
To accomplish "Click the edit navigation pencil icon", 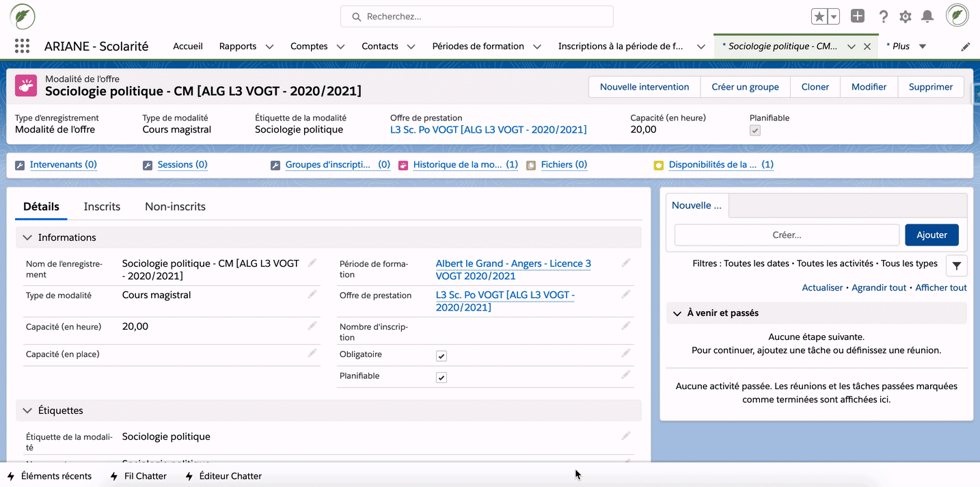I will coord(965,47).
